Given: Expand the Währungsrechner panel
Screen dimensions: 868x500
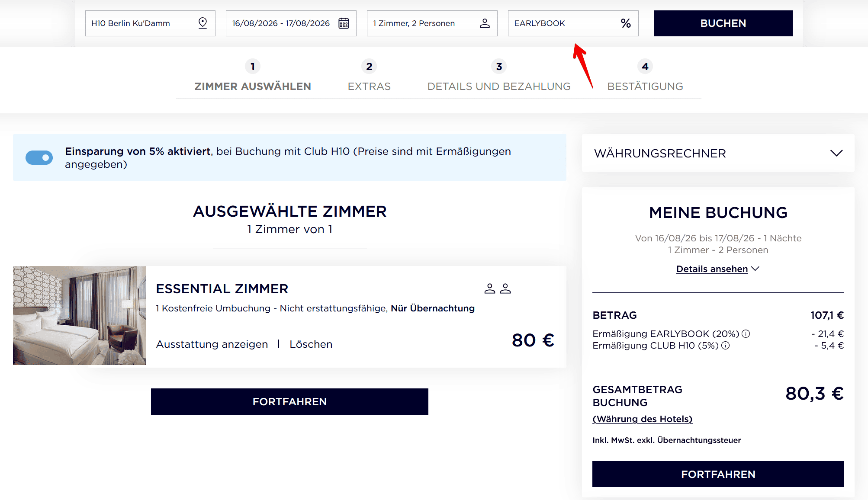Looking at the screenshot, I should coord(836,153).
